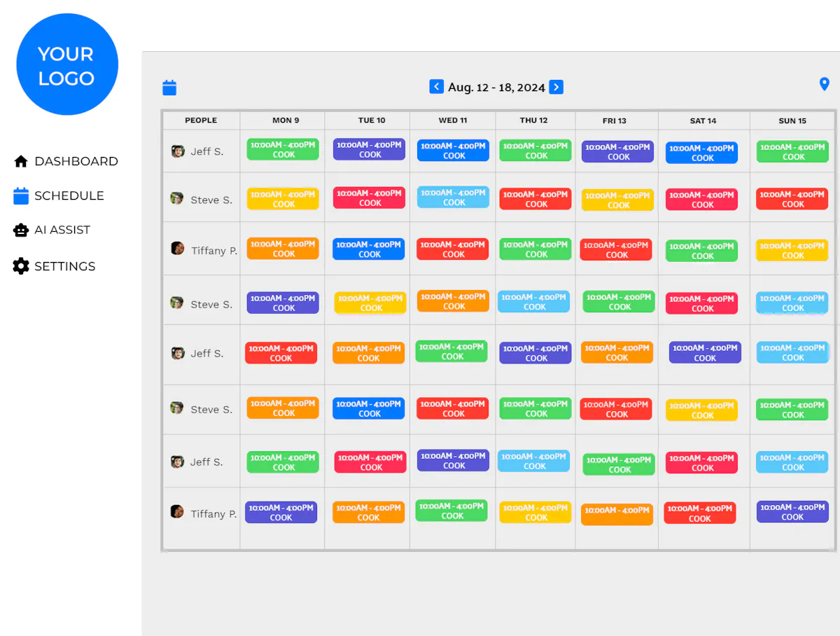840x636 pixels.
Task: Click Jeff S. avatar beside green Monday and purple Tuesday shifts
Action: [178, 151]
